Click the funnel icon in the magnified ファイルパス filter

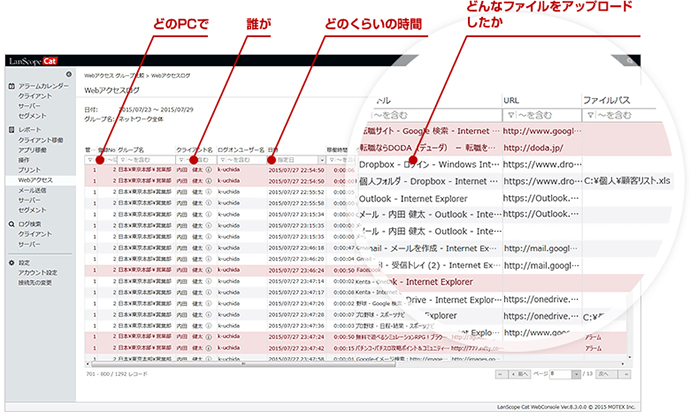coord(590,115)
